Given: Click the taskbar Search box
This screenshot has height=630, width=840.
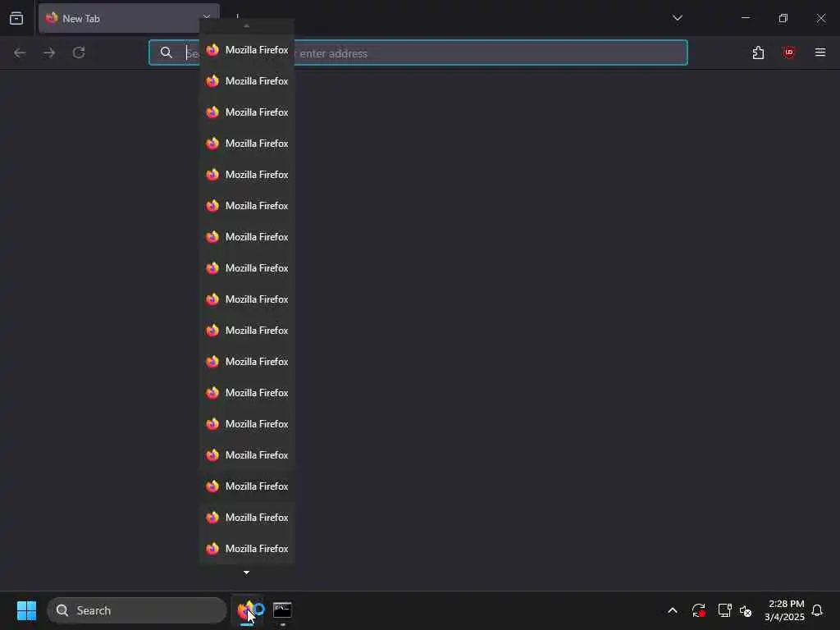Looking at the screenshot, I should (137, 610).
